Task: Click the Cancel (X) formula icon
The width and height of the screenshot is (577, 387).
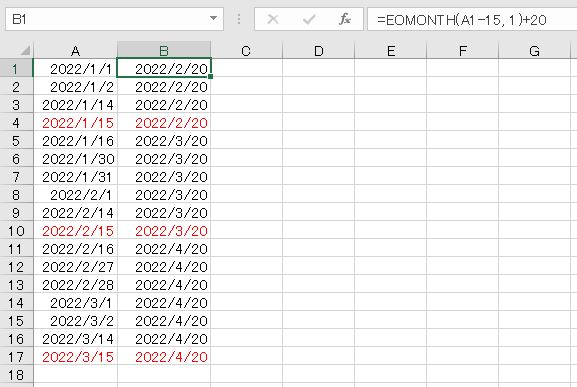Action: tap(273, 19)
